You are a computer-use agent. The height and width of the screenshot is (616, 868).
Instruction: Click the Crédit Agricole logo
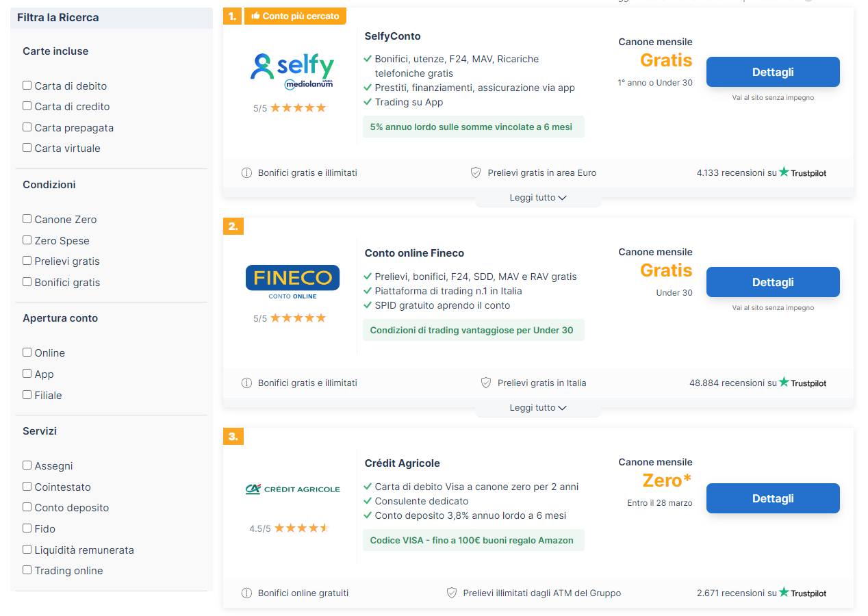[x=292, y=489]
